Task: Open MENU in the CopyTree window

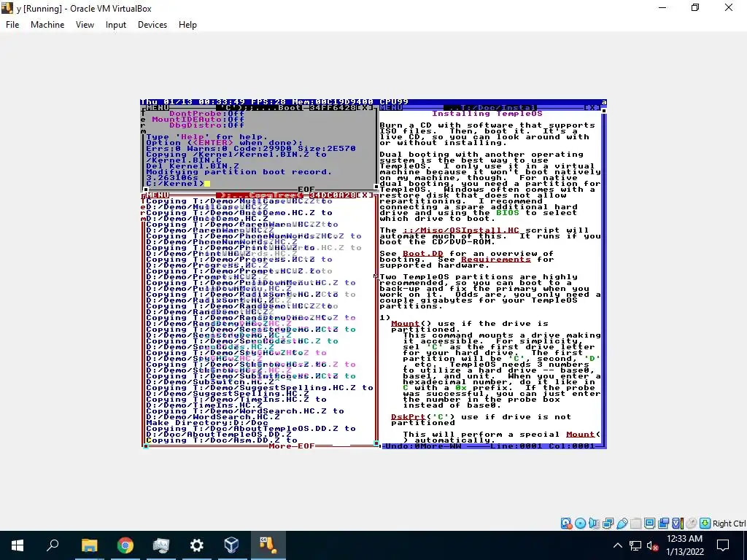Action: 158,195
